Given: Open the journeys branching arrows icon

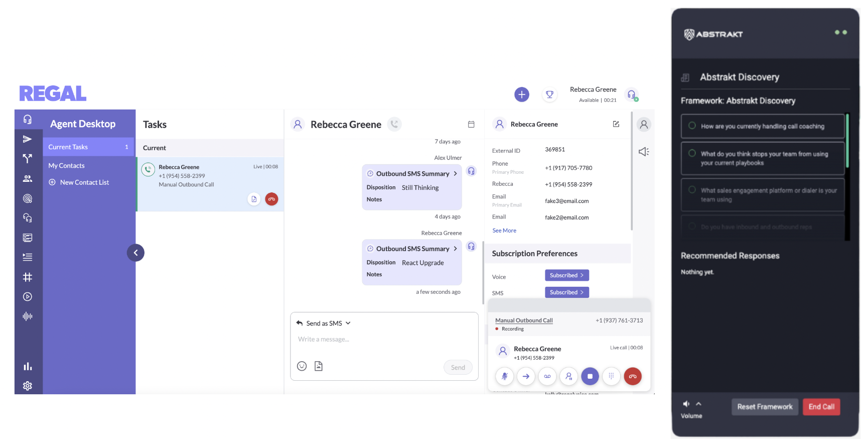Looking at the screenshot, I should 28,159.
